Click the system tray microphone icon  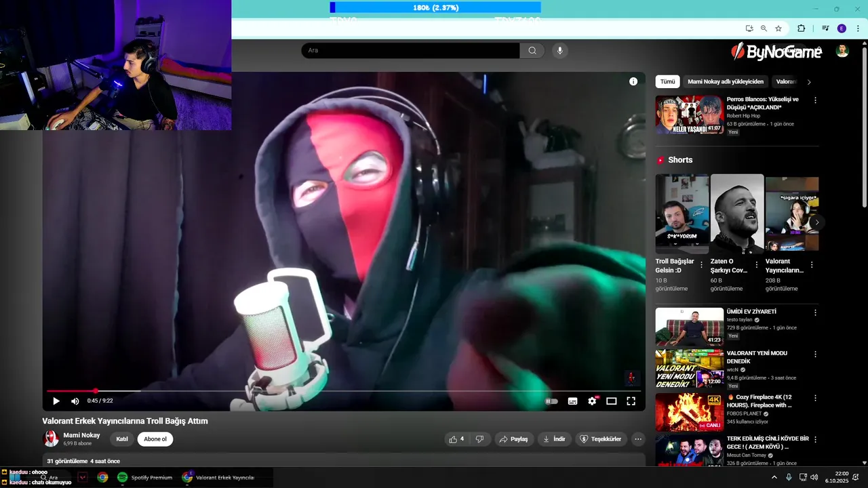(789, 477)
